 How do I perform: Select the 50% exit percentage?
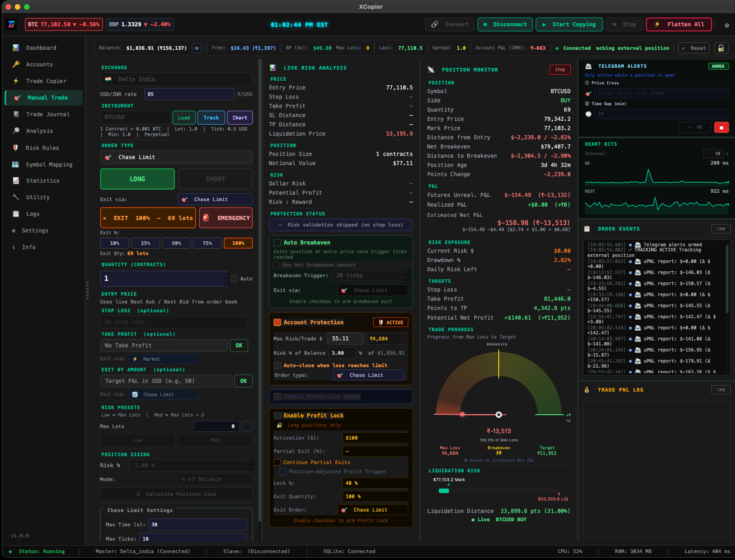coord(176,243)
